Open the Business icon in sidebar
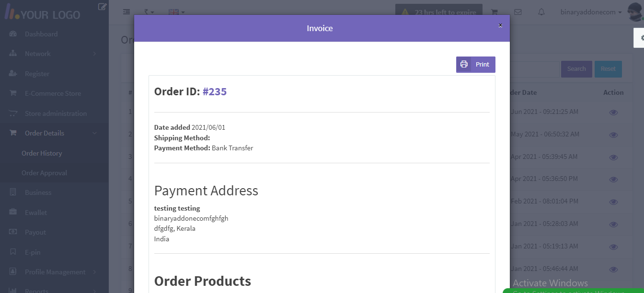 click(x=13, y=192)
